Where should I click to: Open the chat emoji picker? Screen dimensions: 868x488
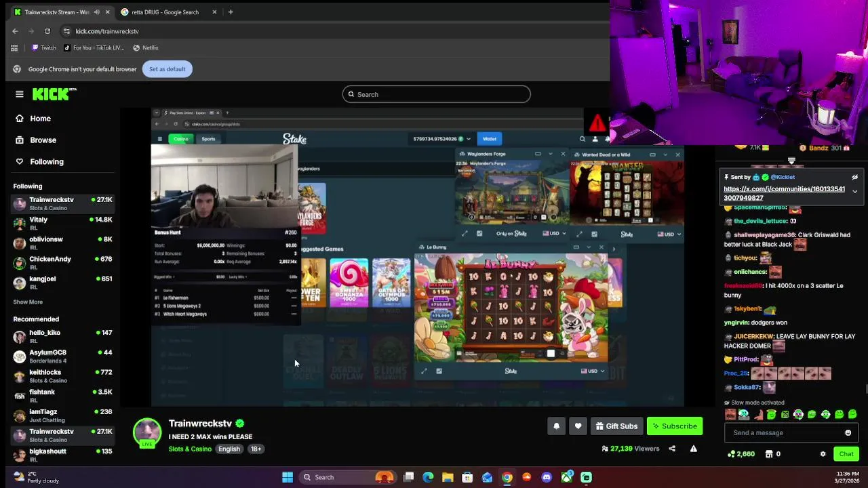point(848,433)
